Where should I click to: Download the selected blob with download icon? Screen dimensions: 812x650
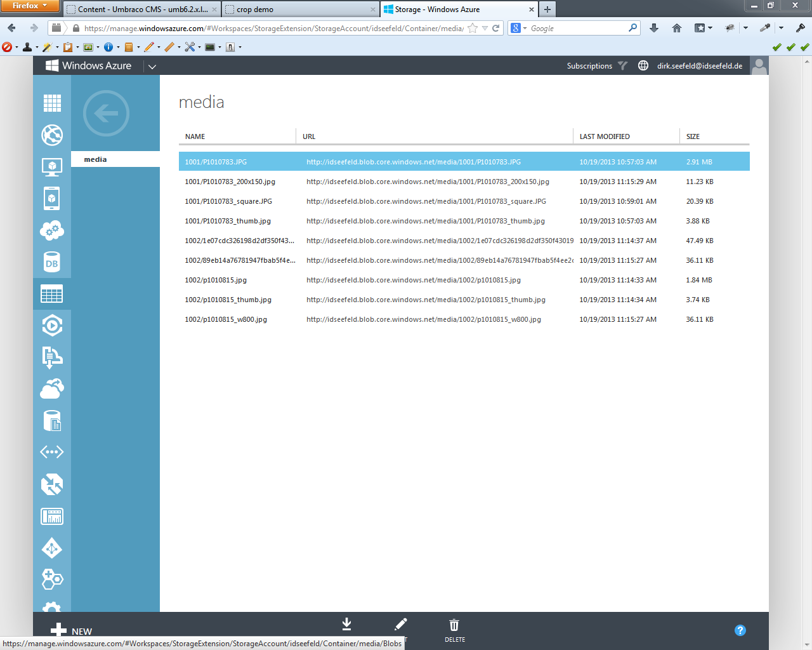point(346,625)
